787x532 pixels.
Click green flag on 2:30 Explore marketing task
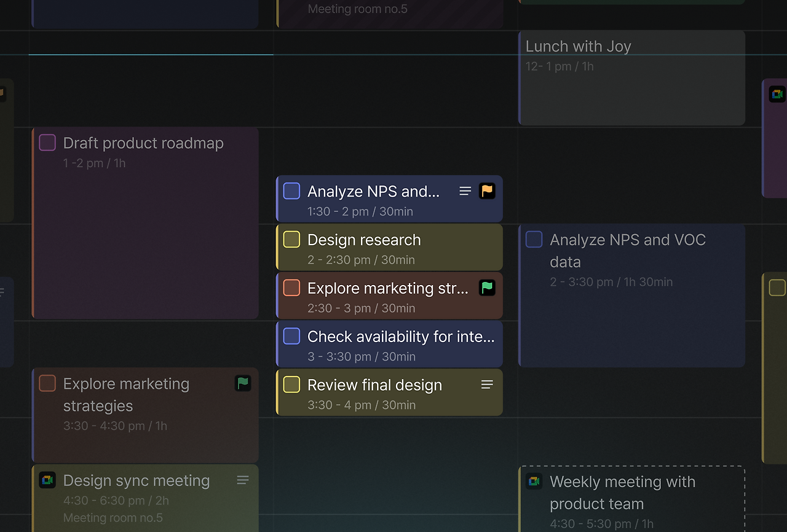[487, 288]
